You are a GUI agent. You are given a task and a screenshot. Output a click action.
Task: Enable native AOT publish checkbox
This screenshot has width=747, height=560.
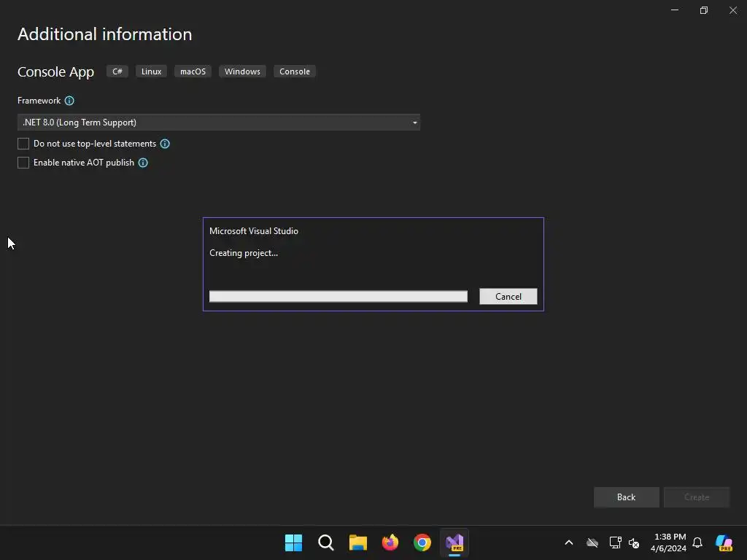point(23,163)
